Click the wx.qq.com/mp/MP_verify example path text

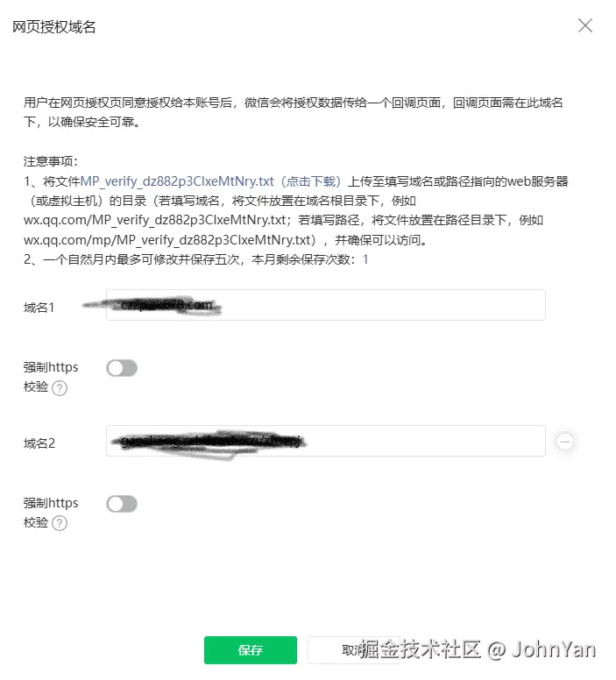click(170, 240)
